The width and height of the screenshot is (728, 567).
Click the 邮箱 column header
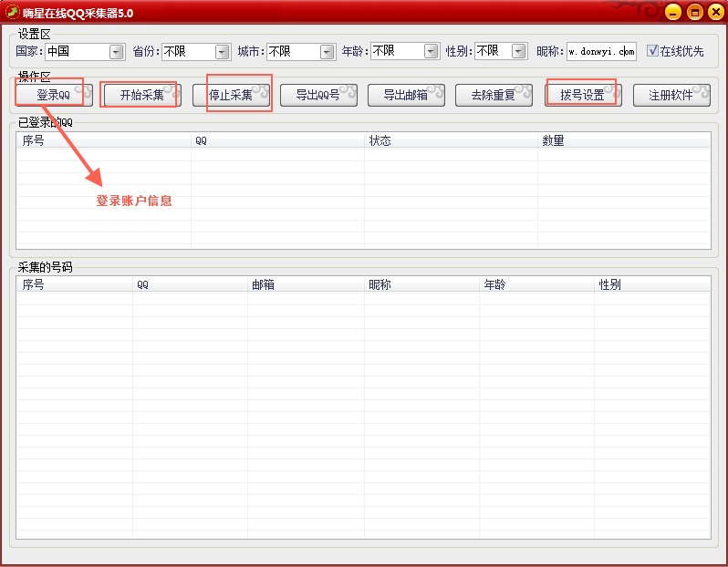306,284
